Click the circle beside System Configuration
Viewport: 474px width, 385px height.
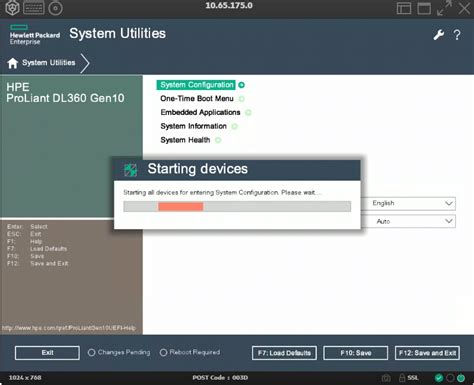tap(242, 85)
